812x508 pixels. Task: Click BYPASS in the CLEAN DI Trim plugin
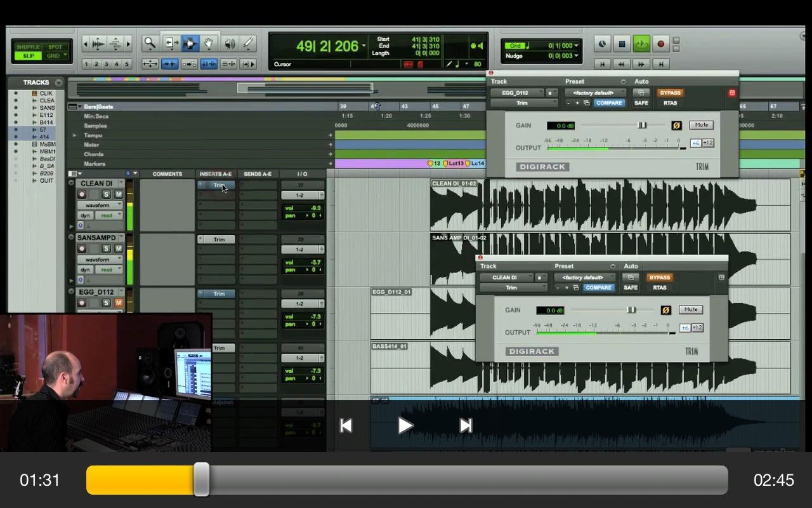pos(660,277)
